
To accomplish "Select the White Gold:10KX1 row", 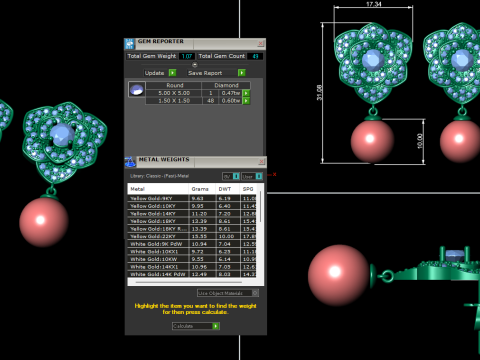I will [192, 252].
